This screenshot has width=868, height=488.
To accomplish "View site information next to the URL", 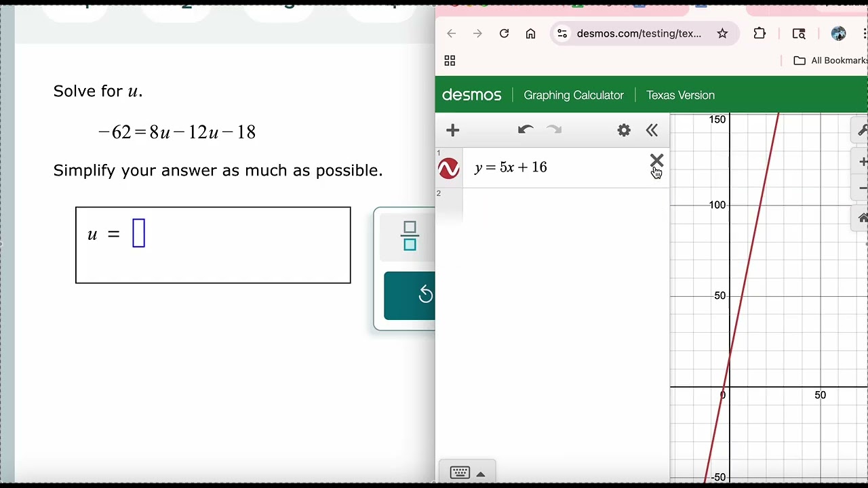I will [562, 33].
